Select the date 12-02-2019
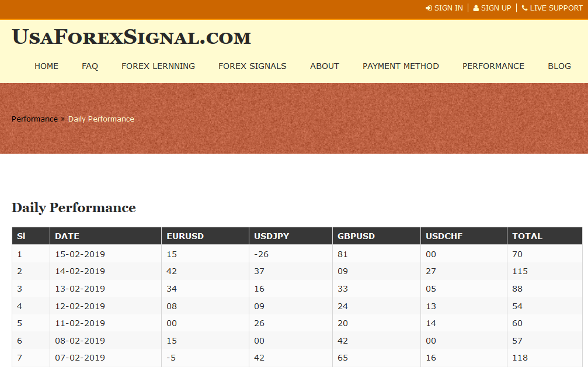This screenshot has width=588, height=367. click(80, 306)
